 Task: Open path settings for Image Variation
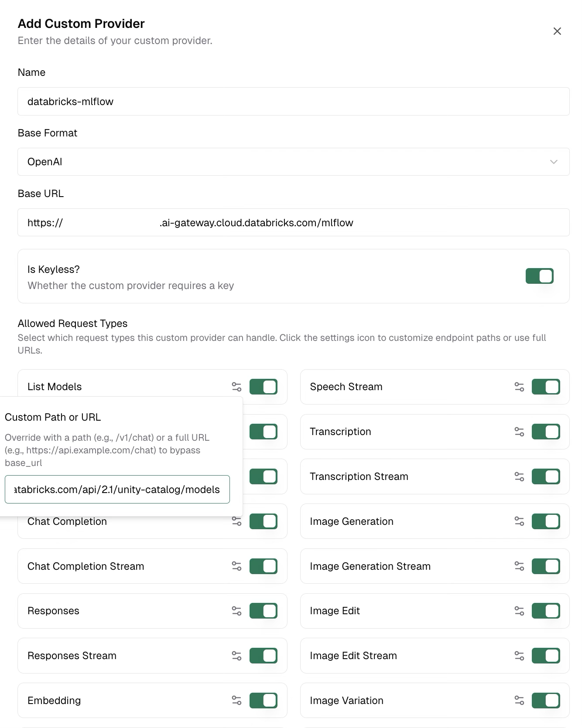coord(519,701)
